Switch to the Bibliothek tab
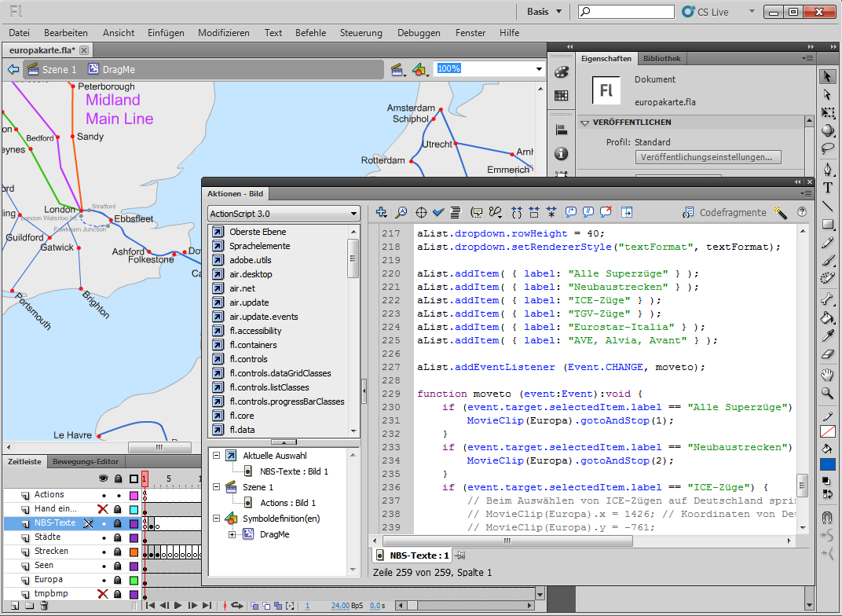The height and width of the screenshot is (616, 842). coord(661,59)
